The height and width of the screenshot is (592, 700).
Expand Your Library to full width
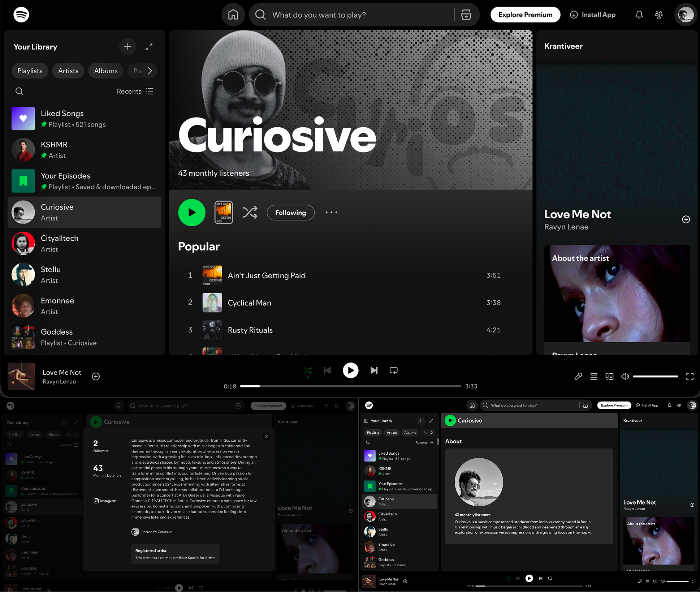pos(149,47)
